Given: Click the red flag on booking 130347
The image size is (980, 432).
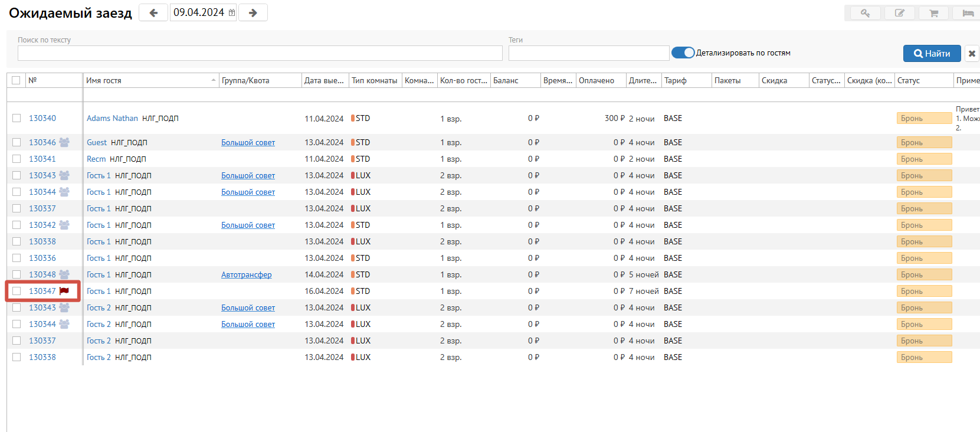Looking at the screenshot, I should (64, 291).
